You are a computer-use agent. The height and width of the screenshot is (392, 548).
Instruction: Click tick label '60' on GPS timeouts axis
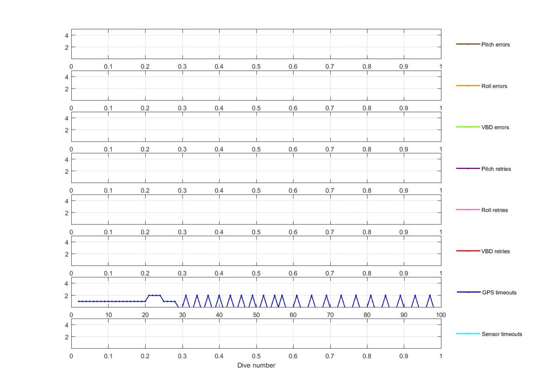(x=293, y=315)
